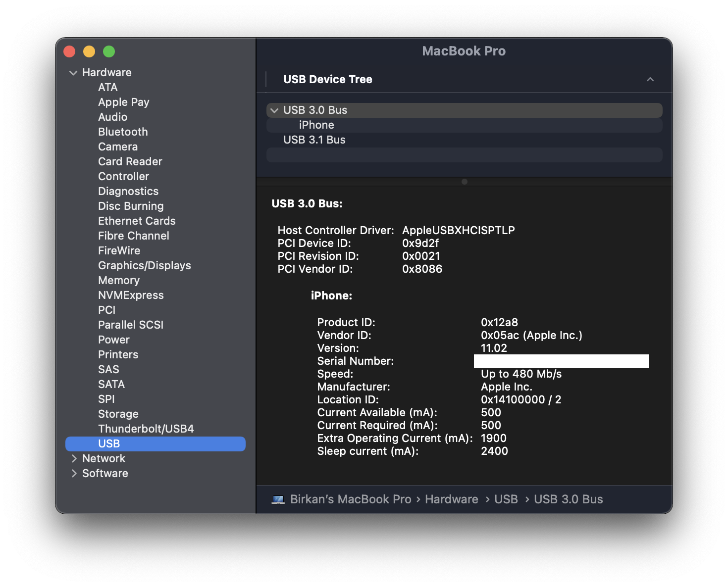728x587 pixels.
Task: Select PCI in sidebar
Action: (107, 310)
